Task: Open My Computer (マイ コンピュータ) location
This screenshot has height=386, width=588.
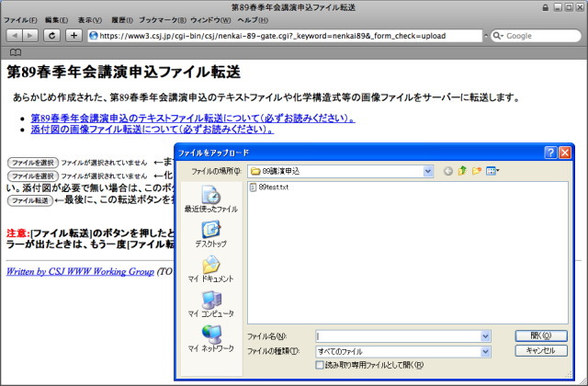Action: coord(210,303)
